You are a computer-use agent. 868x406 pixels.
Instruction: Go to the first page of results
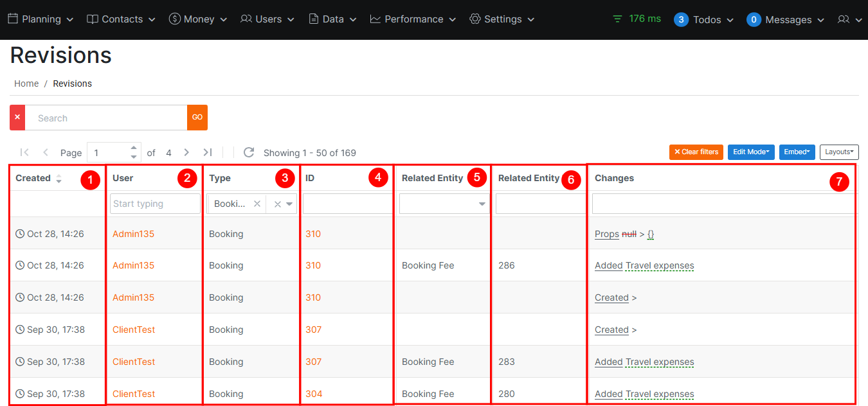coord(24,152)
